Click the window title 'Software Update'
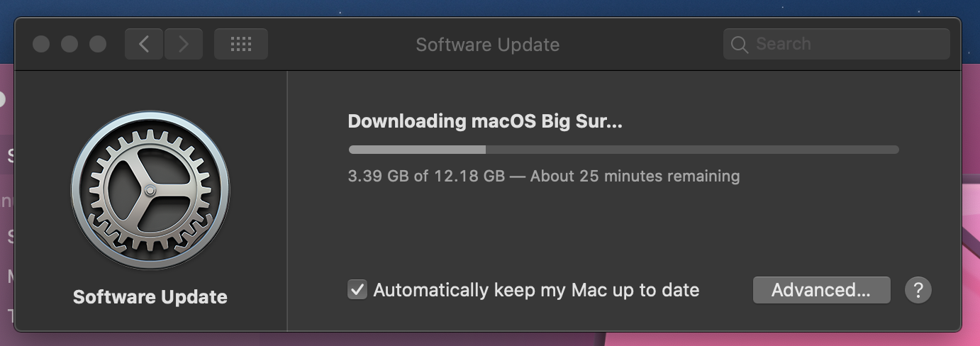This screenshot has width=980, height=346. click(487, 45)
